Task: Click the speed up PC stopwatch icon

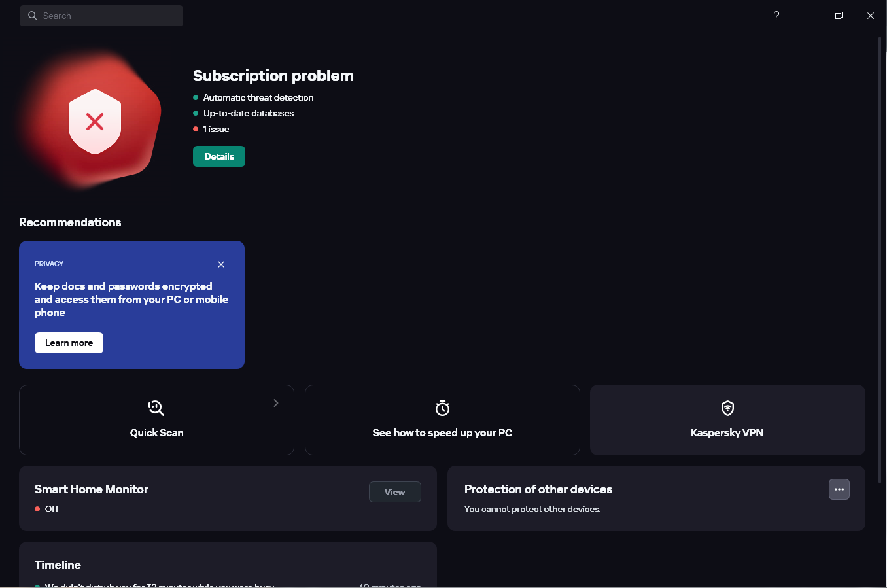Action: click(x=442, y=408)
